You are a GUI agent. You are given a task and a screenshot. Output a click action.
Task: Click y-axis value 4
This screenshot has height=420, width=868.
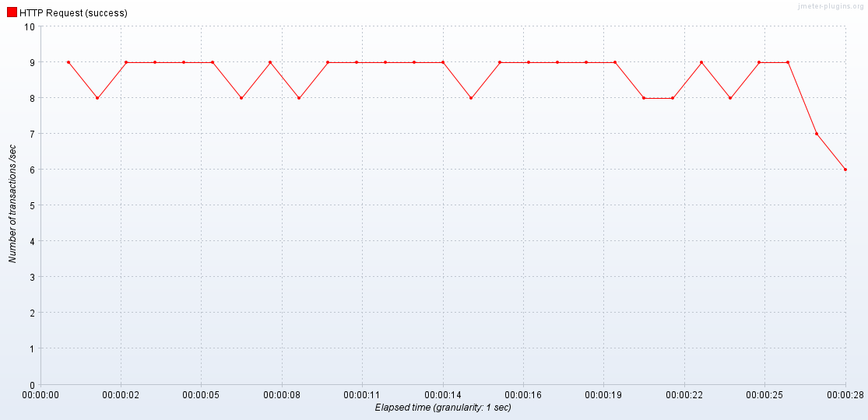pos(32,241)
